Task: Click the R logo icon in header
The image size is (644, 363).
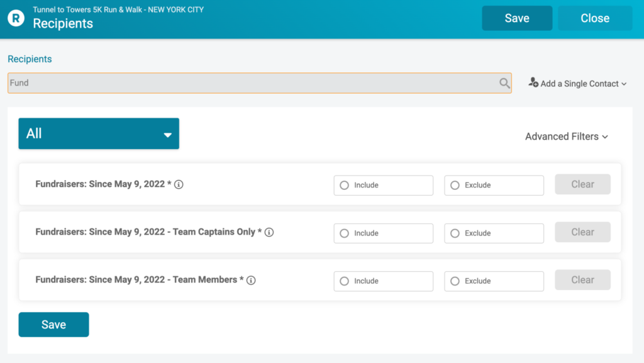Action: tap(16, 18)
